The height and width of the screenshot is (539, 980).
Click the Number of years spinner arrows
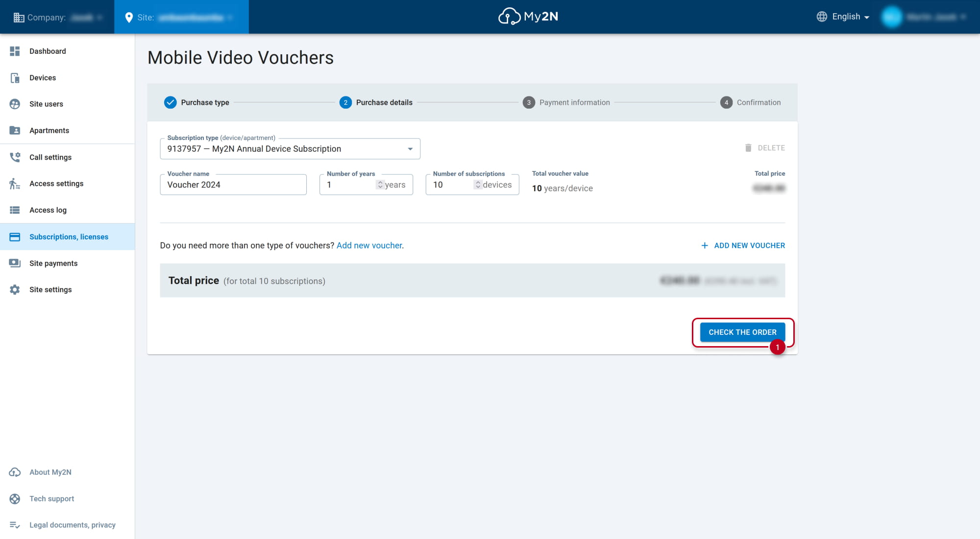380,185
